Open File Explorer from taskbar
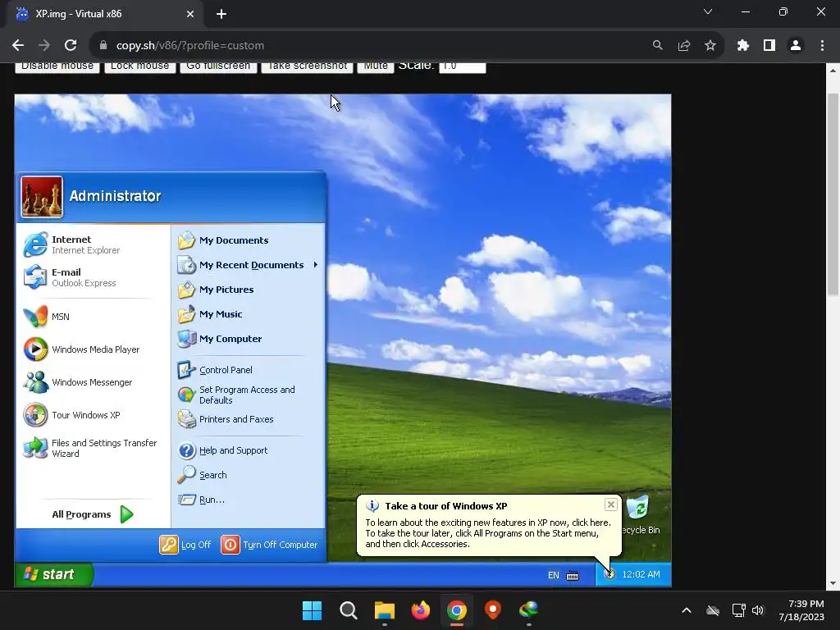The height and width of the screenshot is (630, 840). tap(385, 610)
